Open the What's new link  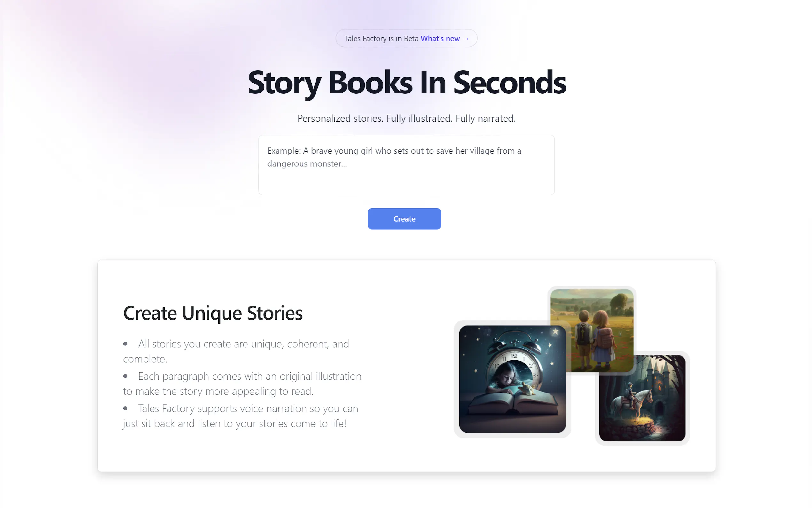click(x=444, y=39)
